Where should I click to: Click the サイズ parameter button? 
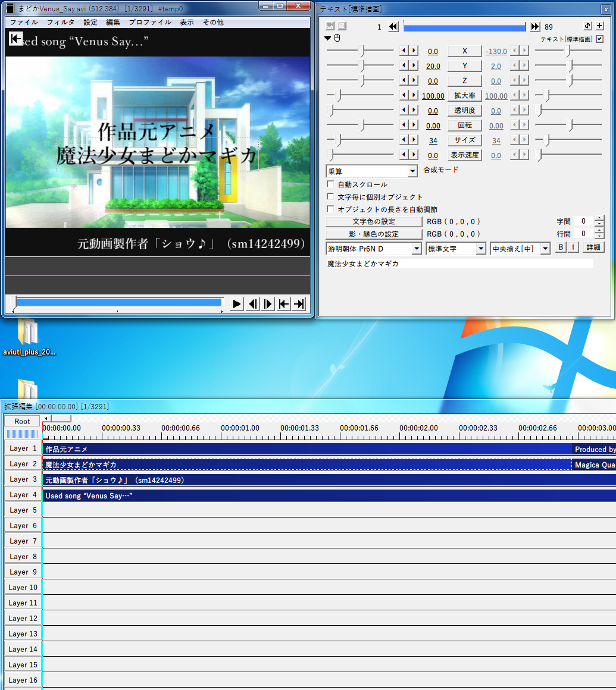[x=465, y=140]
